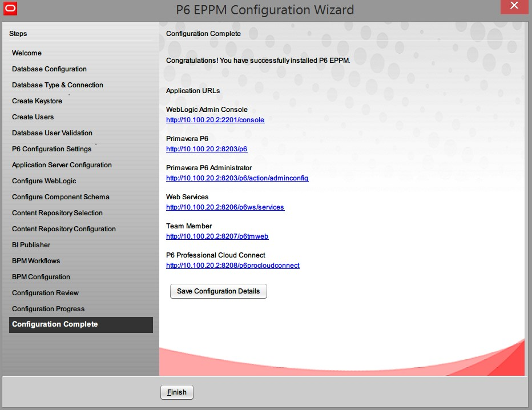Click the Primavera P6 label above its link

pyautogui.click(x=187, y=139)
